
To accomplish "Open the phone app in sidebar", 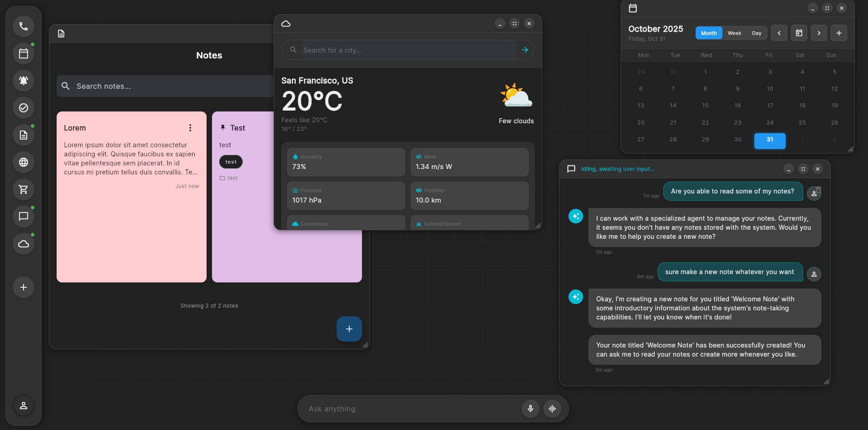I will coord(24,26).
